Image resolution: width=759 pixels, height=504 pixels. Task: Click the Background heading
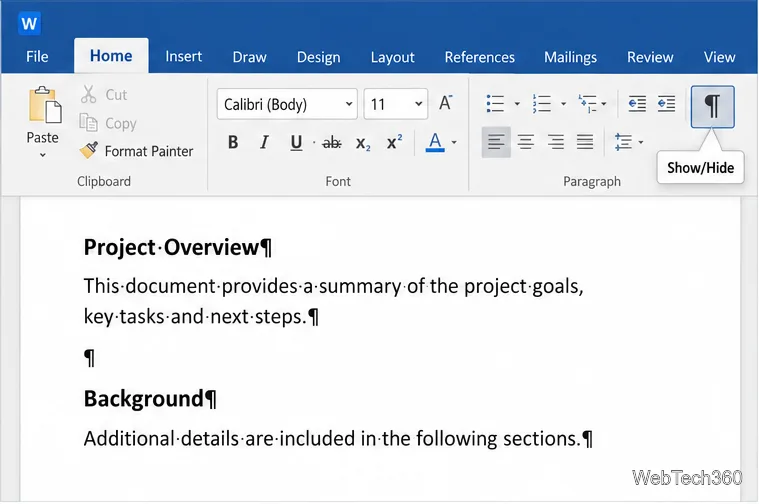coord(150,399)
